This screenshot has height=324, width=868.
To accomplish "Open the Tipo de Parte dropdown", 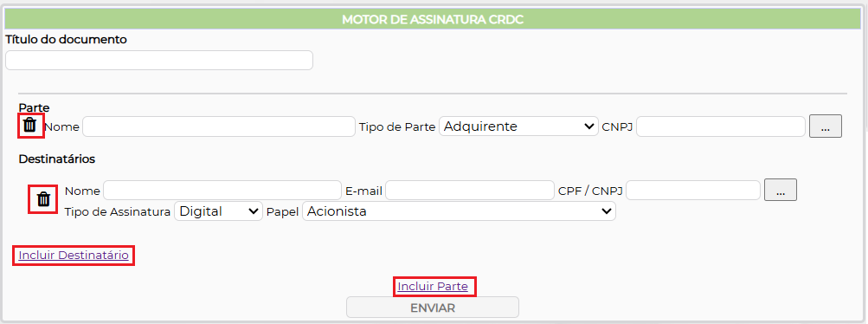I will pyautogui.click(x=518, y=126).
